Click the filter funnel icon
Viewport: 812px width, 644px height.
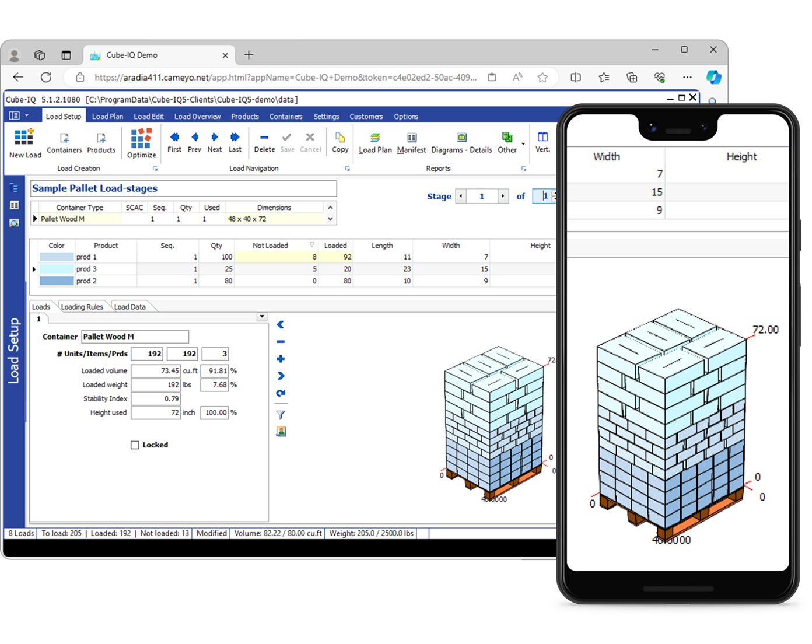click(281, 415)
